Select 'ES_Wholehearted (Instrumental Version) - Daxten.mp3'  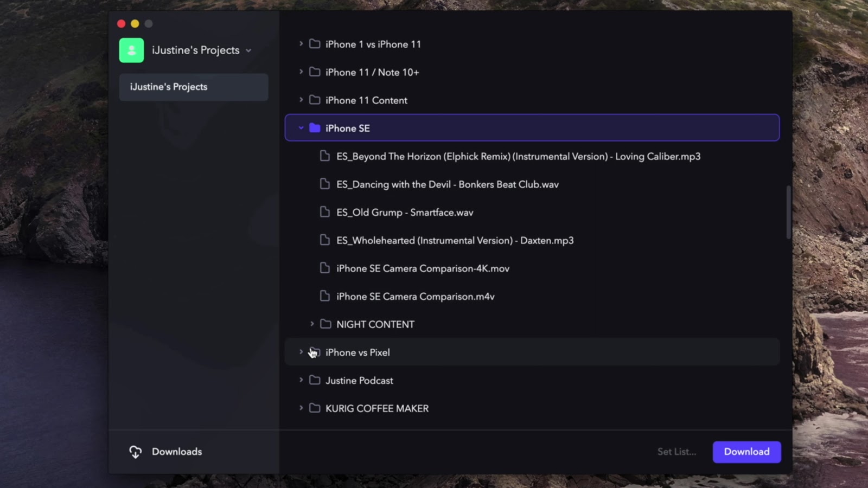tap(455, 240)
